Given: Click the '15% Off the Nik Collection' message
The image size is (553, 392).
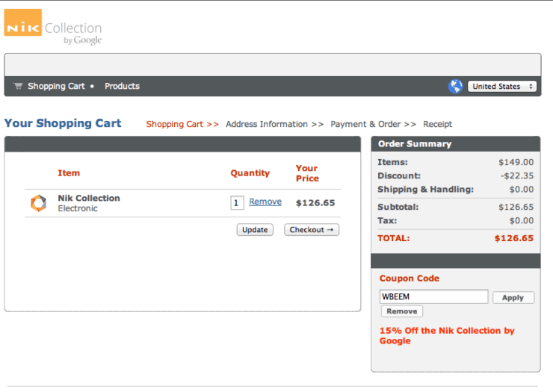Looking at the screenshot, I should click(447, 335).
